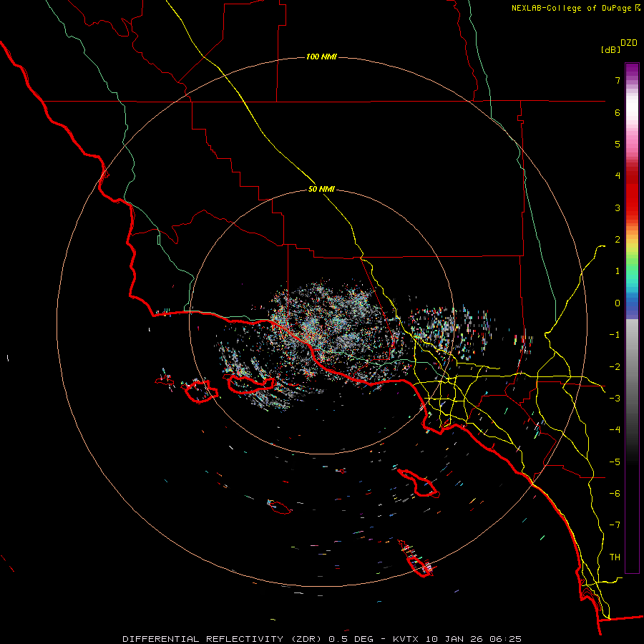Image resolution: width=644 pixels, height=644 pixels.
Task: Click the 2 tick label on the color scale
Action: pyautogui.click(x=618, y=240)
